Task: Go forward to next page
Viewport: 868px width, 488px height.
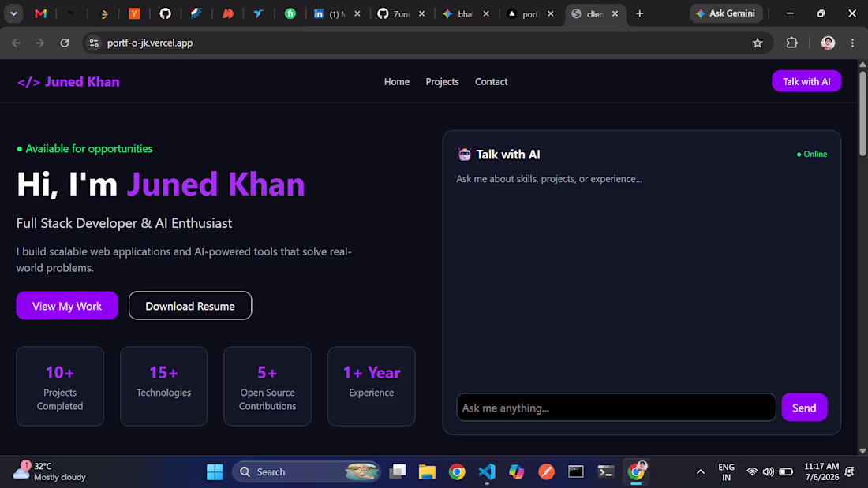Action: 40,43
